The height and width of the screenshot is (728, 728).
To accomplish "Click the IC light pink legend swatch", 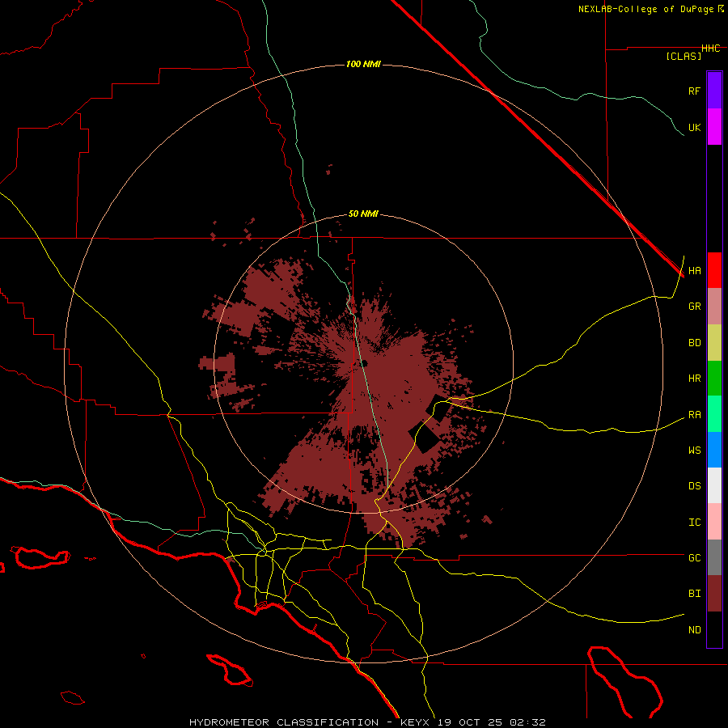I will (x=714, y=522).
